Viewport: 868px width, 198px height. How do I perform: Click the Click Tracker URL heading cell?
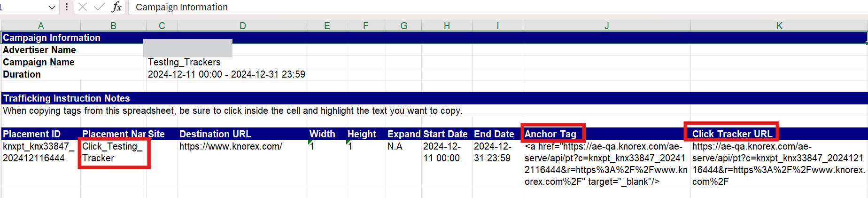tap(732, 134)
